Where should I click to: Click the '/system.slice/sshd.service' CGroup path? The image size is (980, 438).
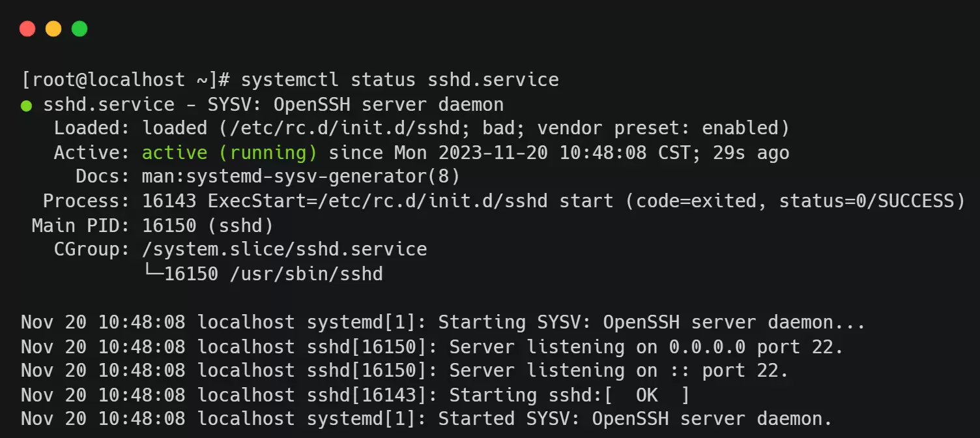pos(284,249)
